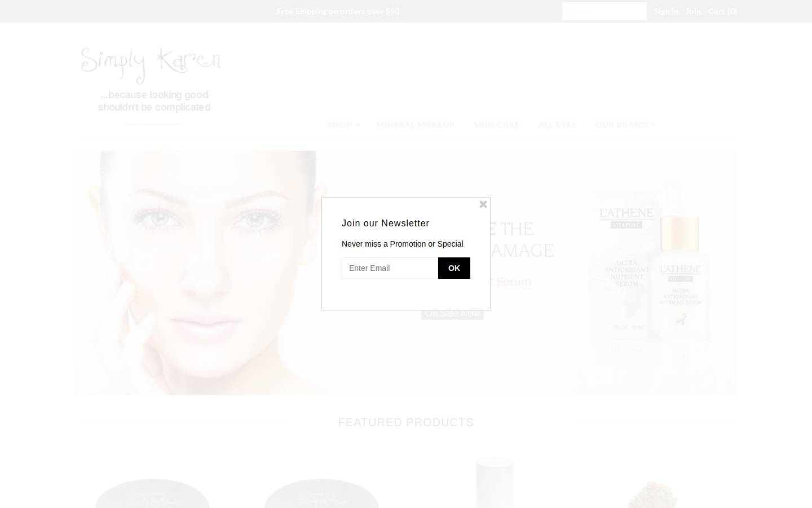
Task: Click the Join our Newsletter heading
Action: 385,223
